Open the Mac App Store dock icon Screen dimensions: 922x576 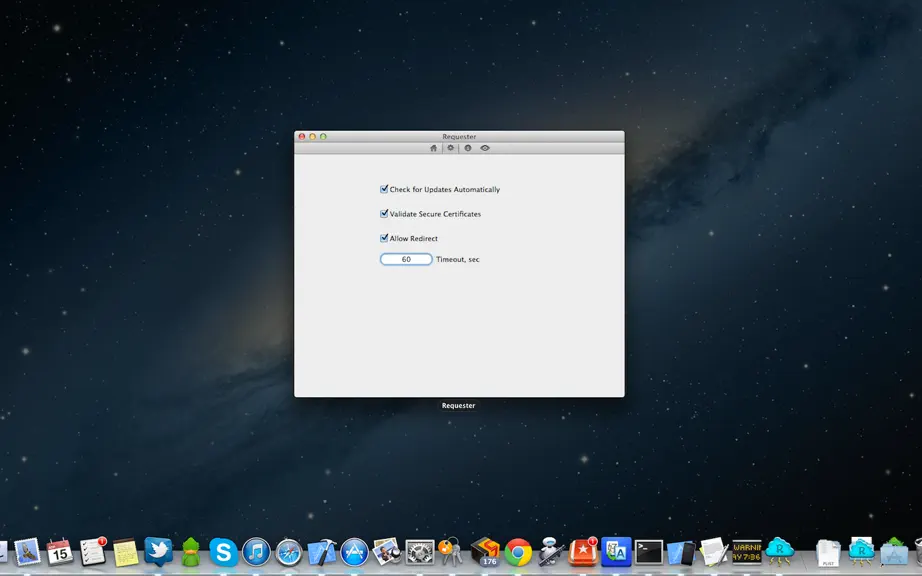tap(355, 552)
